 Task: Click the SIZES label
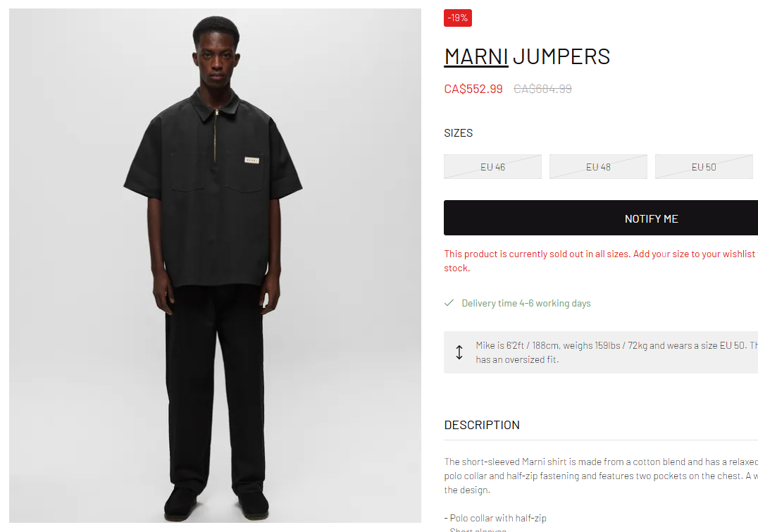(x=459, y=133)
